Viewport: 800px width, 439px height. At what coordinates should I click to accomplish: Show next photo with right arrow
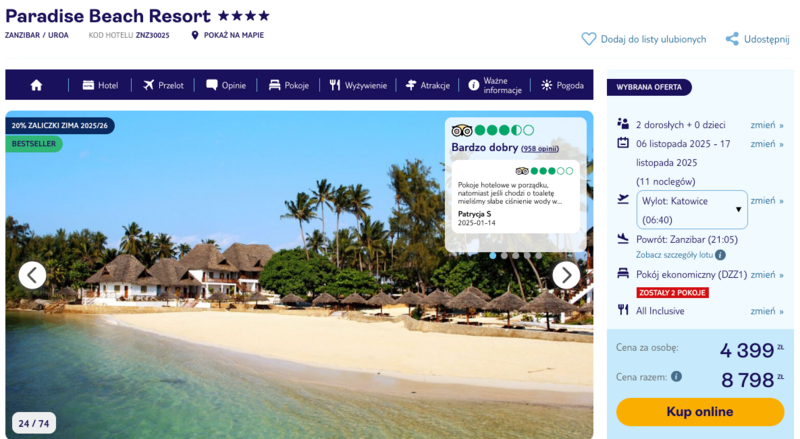(566, 275)
